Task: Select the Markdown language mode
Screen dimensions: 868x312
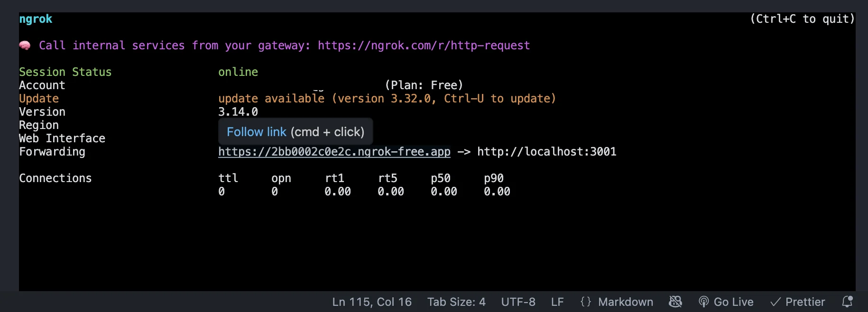Action: [x=625, y=302]
